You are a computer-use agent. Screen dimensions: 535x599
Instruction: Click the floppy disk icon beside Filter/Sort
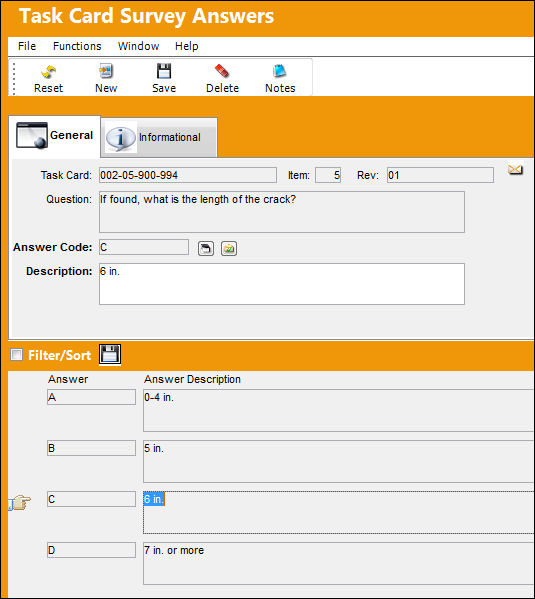coord(110,354)
